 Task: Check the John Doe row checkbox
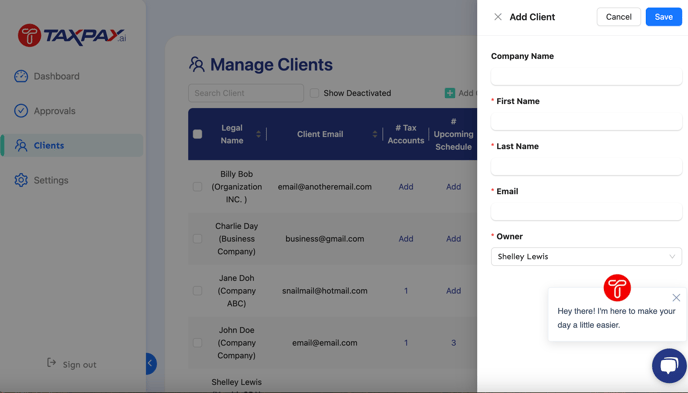[197, 343]
